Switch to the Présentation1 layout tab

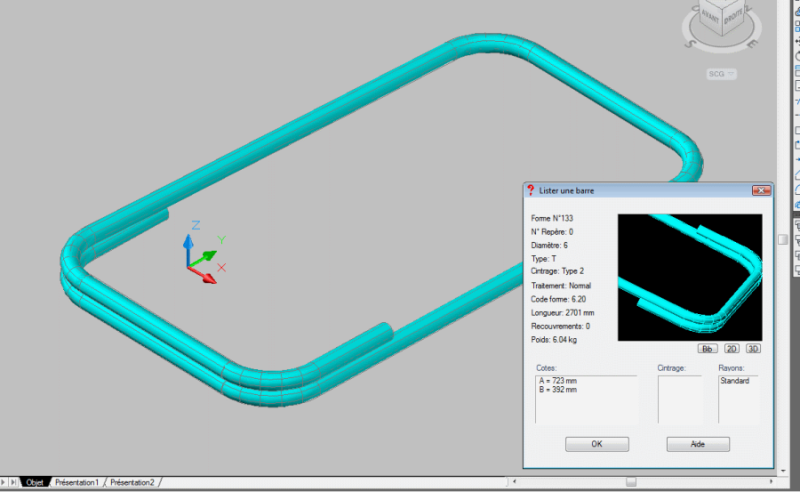click(77, 483)
